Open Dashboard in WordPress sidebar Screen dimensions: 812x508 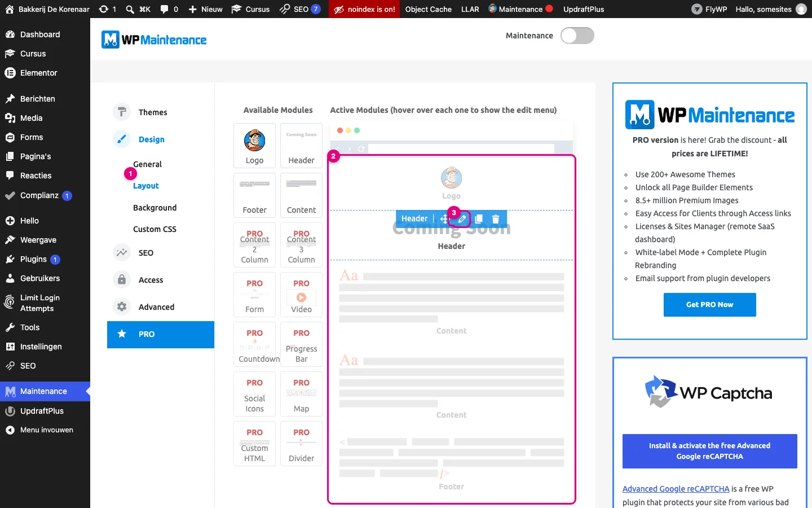point(45,34)
